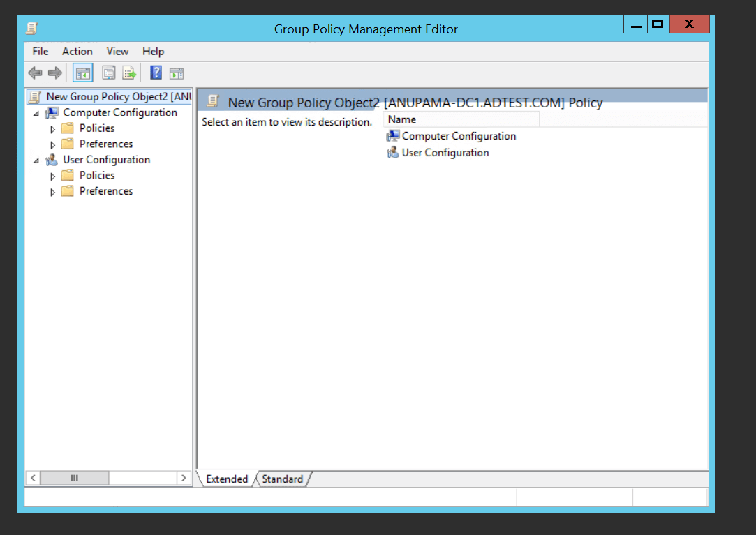The image size is (756, 535).
Task: Open the View menu
Action: point(117,51)
